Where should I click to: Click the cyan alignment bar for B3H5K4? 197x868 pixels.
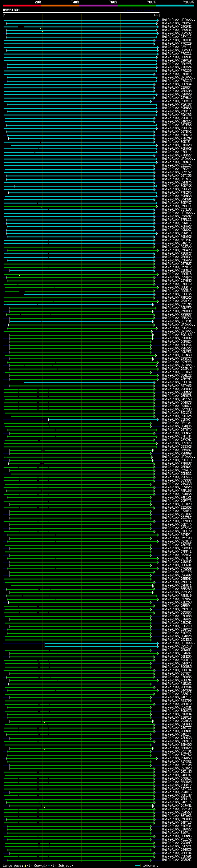(x=103, y=419)
